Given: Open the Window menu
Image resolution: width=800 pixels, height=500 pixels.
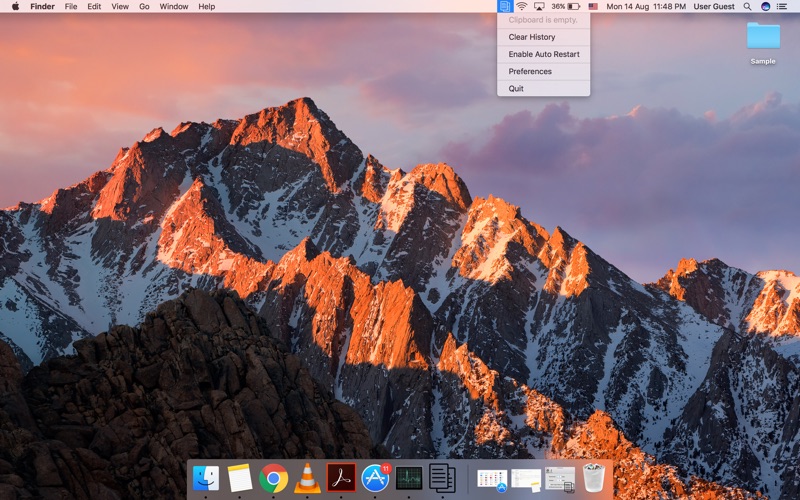Looking at the screenshot, I should coord(173,6).
